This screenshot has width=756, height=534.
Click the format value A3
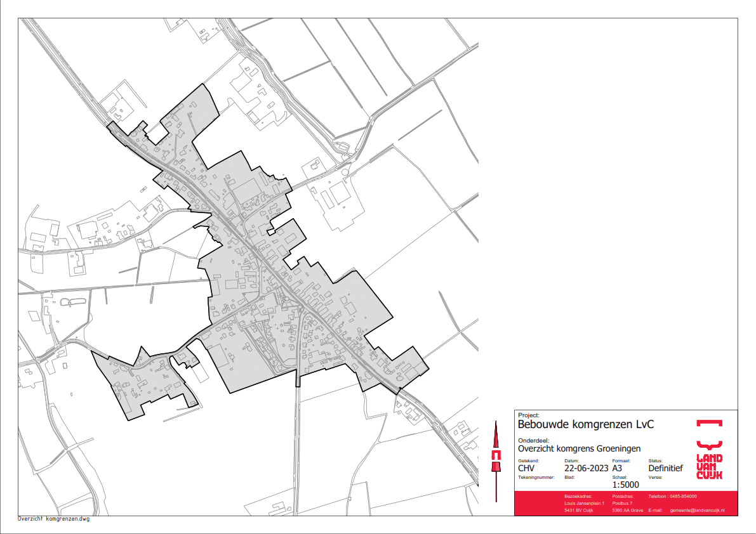pyautogui.click(x=619, y=469)
